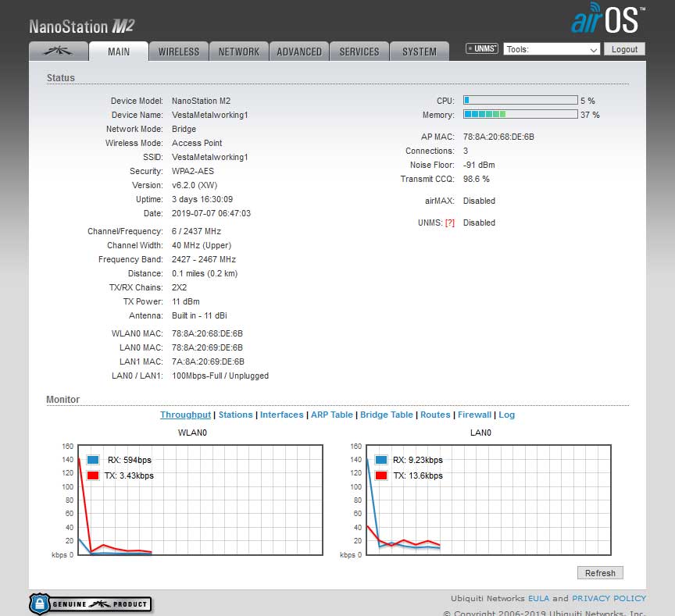Switch to the SYSTEM tab

click(420, 52)
